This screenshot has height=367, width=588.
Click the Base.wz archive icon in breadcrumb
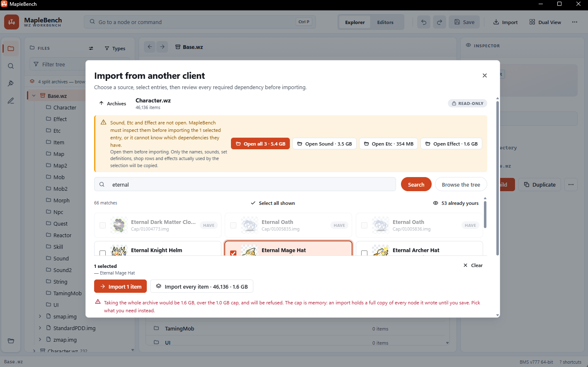pos(177,47)
